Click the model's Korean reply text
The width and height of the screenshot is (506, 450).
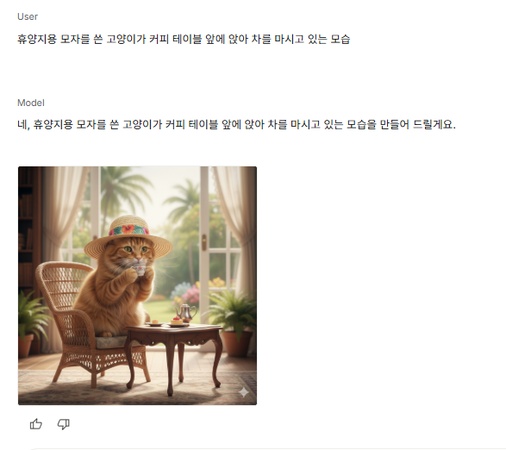[x=236, y=125]
